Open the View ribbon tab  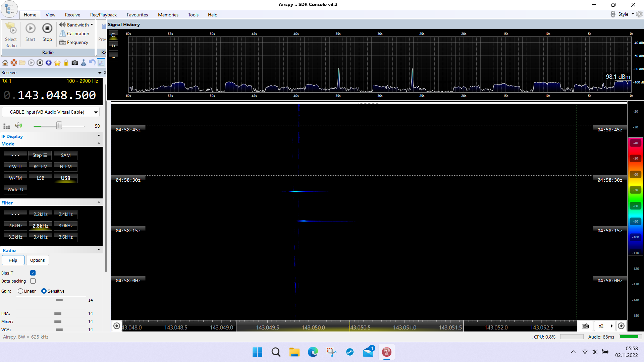click(x=50, y=15)
